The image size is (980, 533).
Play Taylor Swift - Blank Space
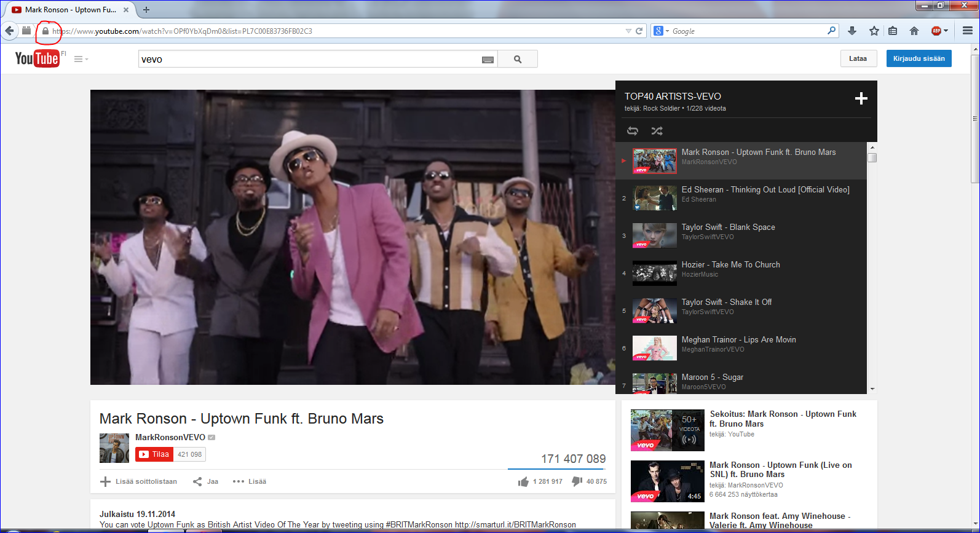pos(741,236)
